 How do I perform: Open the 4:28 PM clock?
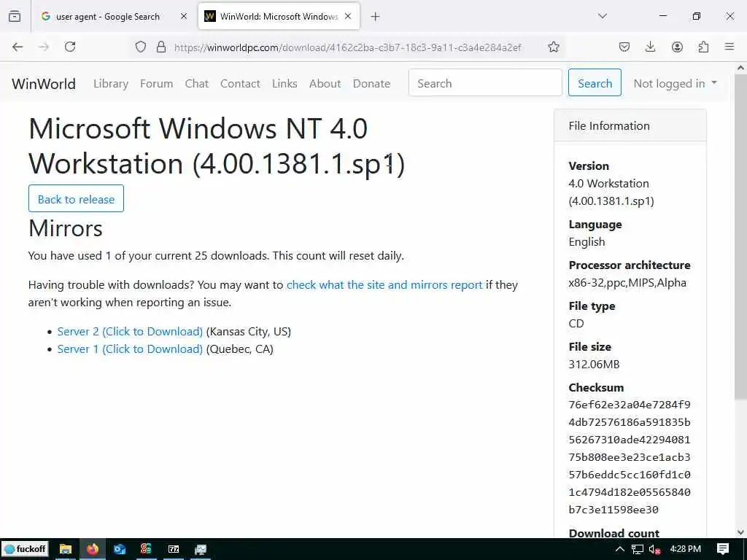(686, 549)
